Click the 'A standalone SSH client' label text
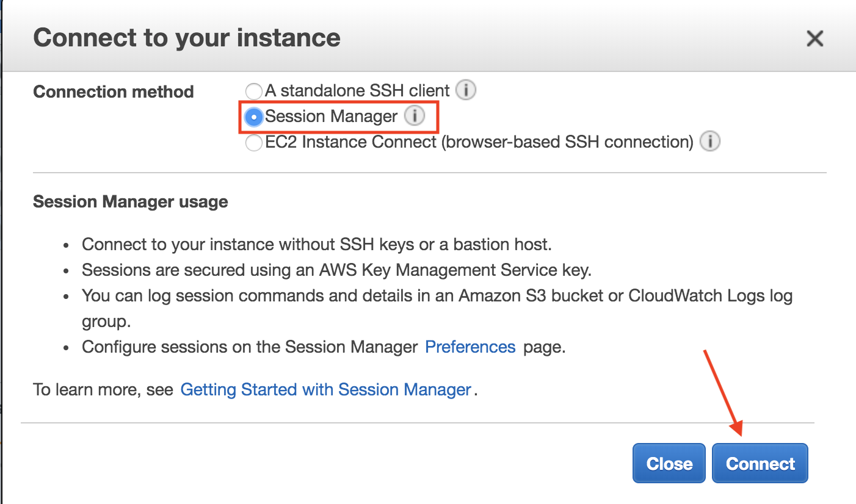856x504 pixels. click(x=357, y=92)
